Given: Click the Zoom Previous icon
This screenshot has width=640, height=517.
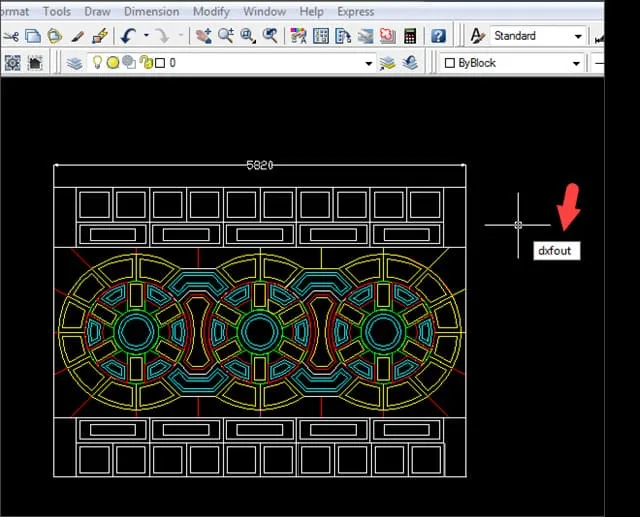Looking at the screenshot, I should coord(270,36).
